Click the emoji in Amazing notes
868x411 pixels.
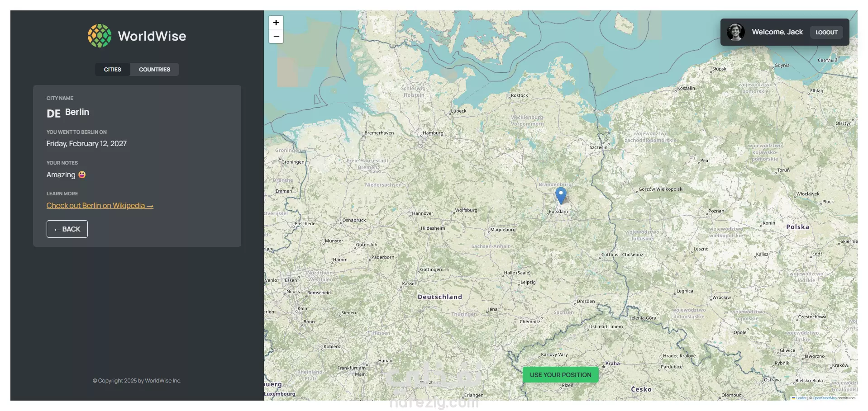[x=82, y=175]
